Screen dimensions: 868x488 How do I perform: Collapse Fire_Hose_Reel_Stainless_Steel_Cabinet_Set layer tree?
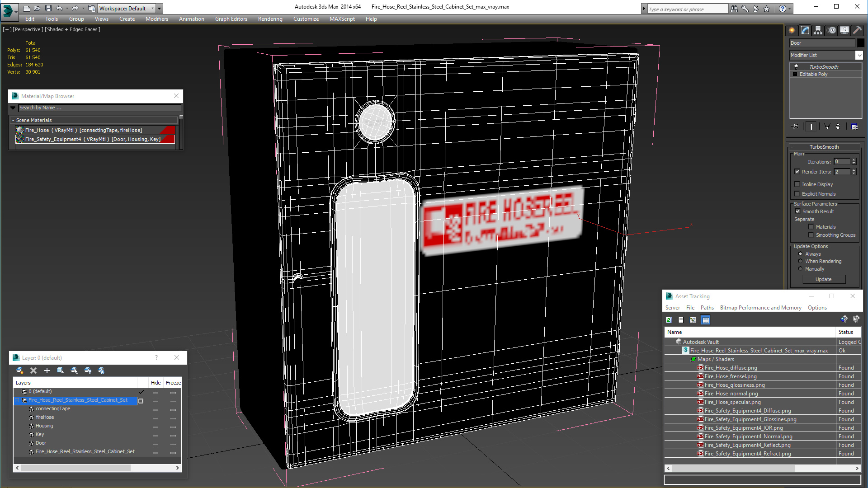pyautogui.click(x=18, y=400)
